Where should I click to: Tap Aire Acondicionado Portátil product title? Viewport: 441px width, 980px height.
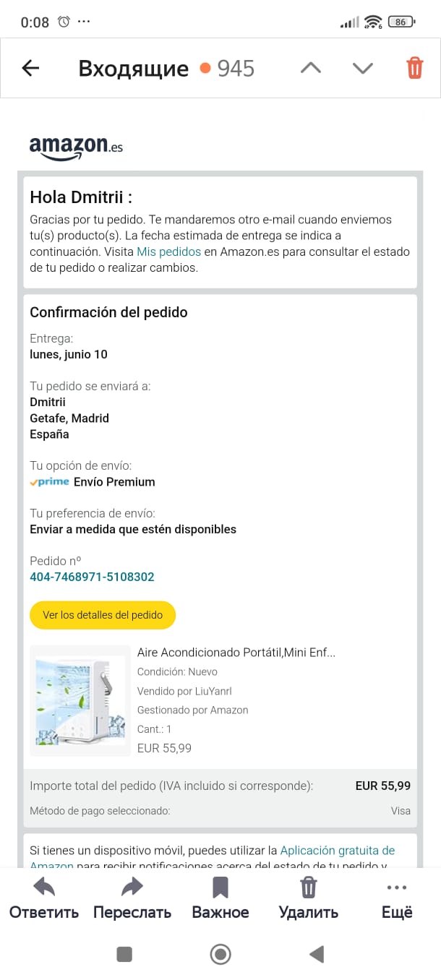[236, 653]
